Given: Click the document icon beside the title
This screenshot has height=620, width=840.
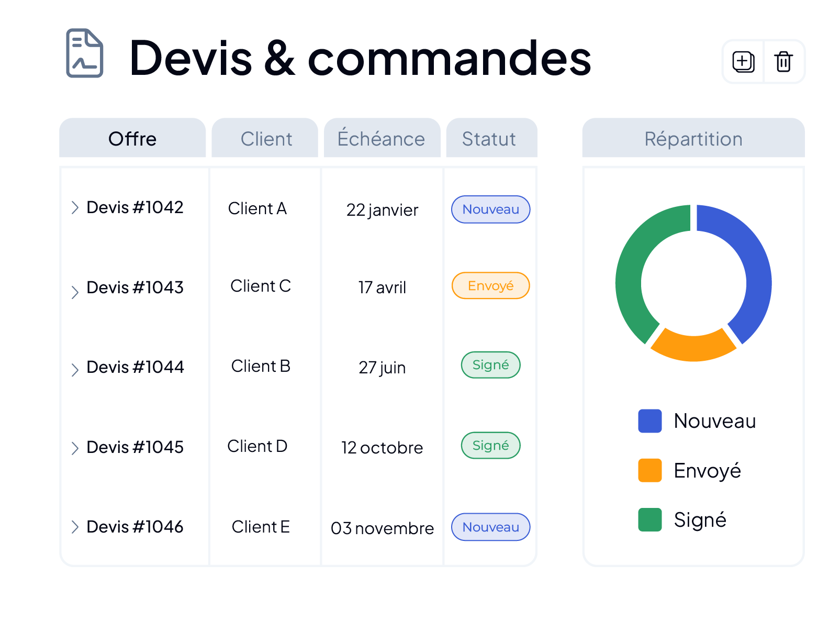Looking at the screenshot, I should pyautogui.click(x=84, y=53).
